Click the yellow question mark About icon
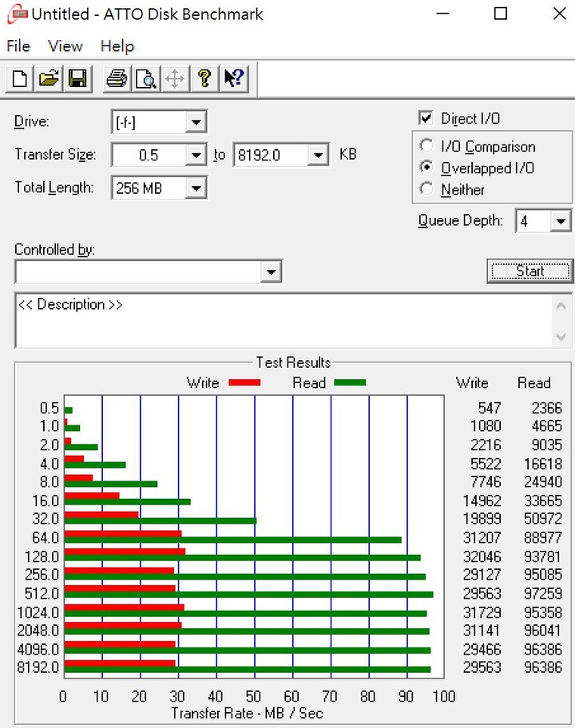Image resolution: width=575 pixels, height=728 pixels. click(x=204, y=78)
